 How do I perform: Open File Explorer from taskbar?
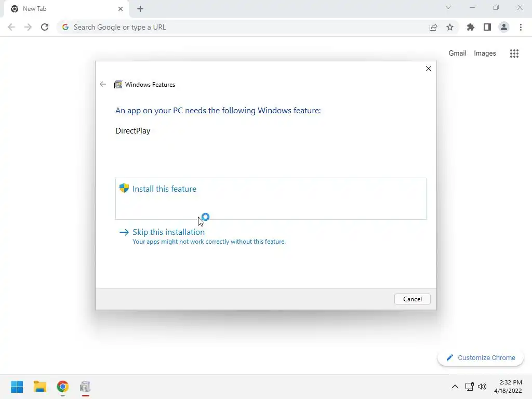tap(39, 387)
